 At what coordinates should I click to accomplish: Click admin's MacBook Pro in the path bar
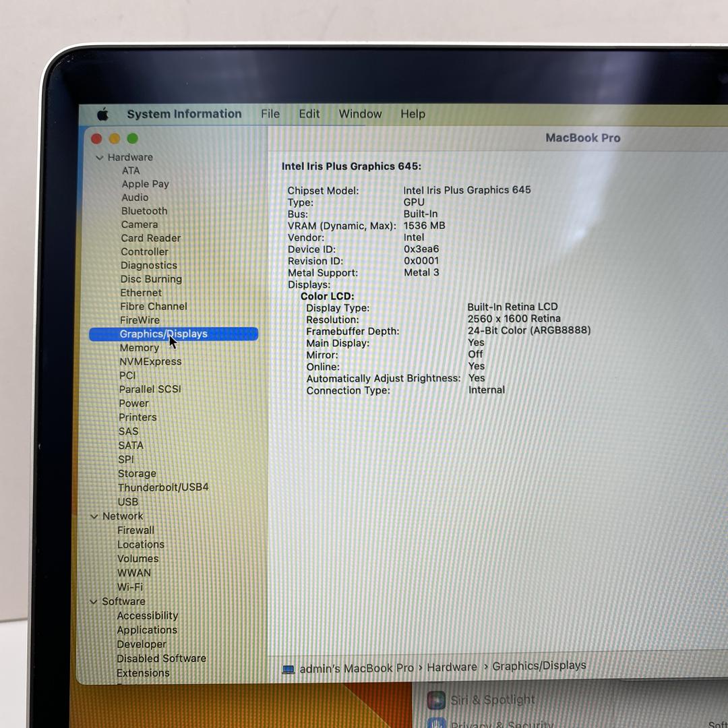[357, 668]
